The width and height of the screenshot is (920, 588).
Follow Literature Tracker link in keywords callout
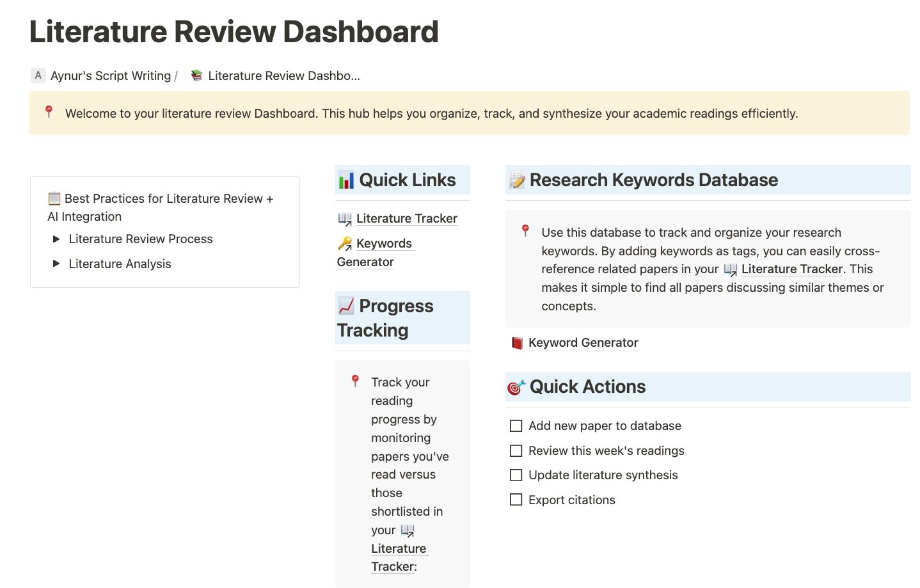[x=792, y=269]
